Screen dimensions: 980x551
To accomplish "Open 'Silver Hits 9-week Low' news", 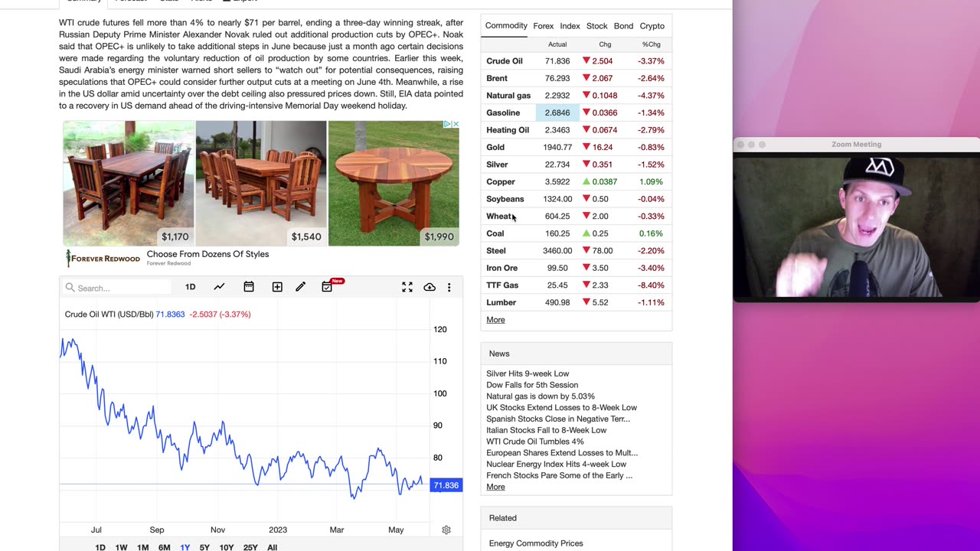I will point(528,373).
